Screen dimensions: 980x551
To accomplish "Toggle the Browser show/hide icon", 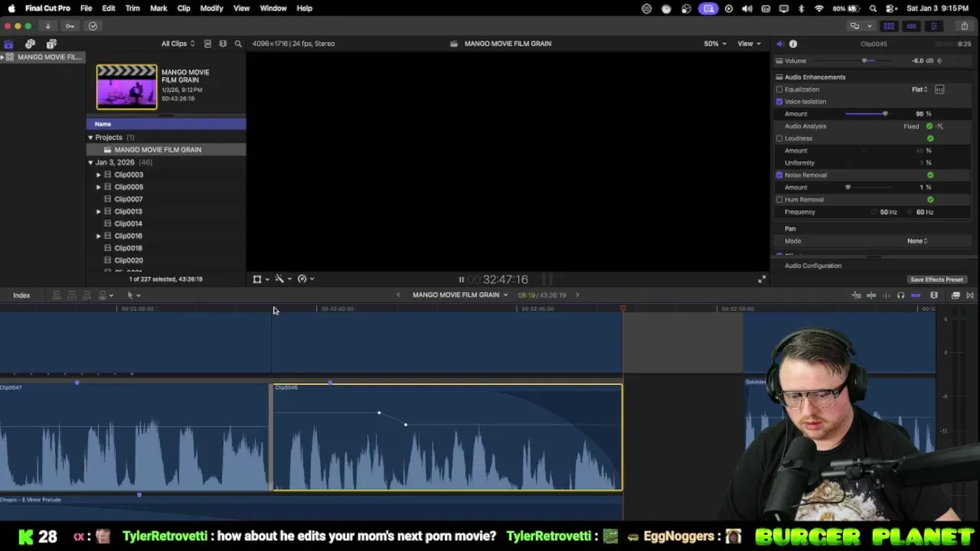I will point(889,26).
